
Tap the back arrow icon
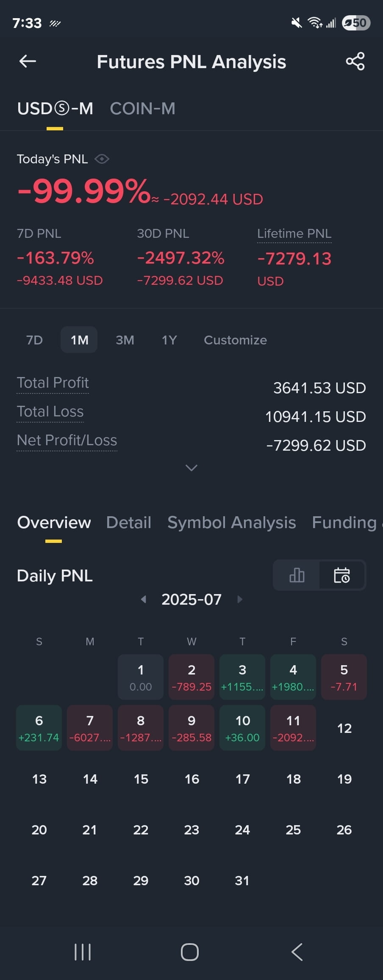tap(28, 61)
